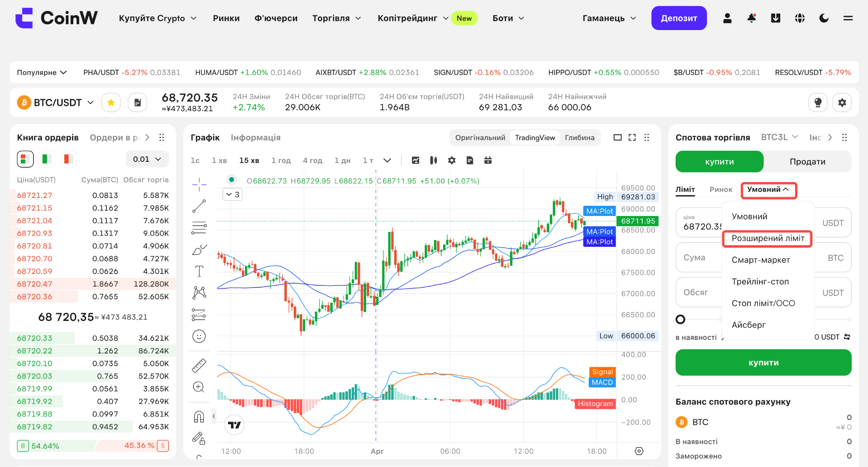Select the brush drawing tool
Viewport: 868px width, 467px height.
(x=199, y=250)
